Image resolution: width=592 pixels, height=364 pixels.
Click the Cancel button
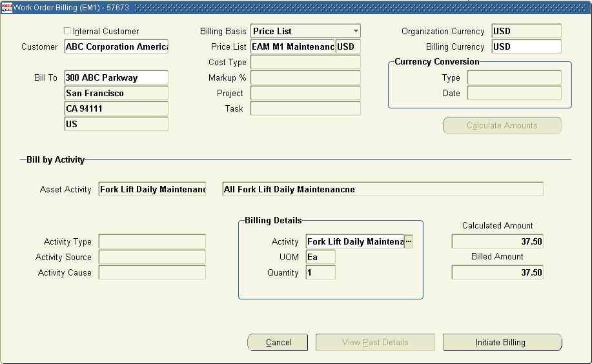[278, 343]
